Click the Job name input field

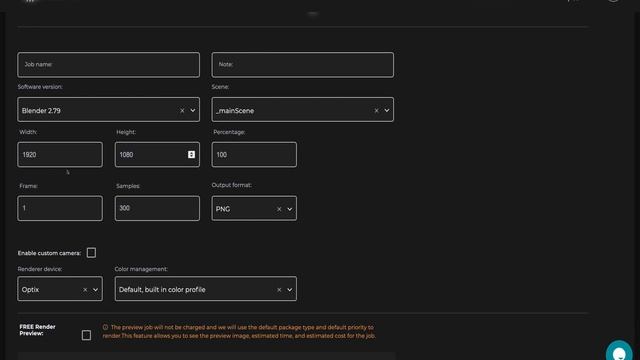tap(109, 64)
